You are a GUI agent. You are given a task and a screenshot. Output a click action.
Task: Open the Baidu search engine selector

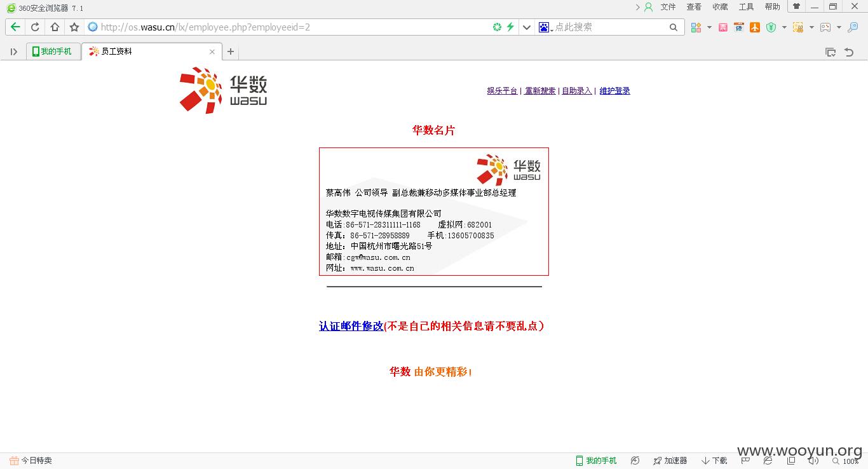(545, 27)
